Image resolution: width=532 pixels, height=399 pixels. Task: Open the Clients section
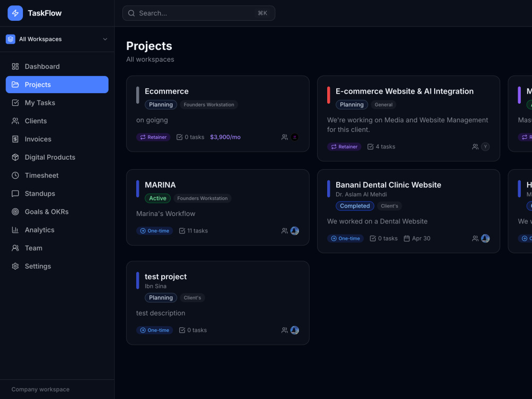(x=57, y=121)
